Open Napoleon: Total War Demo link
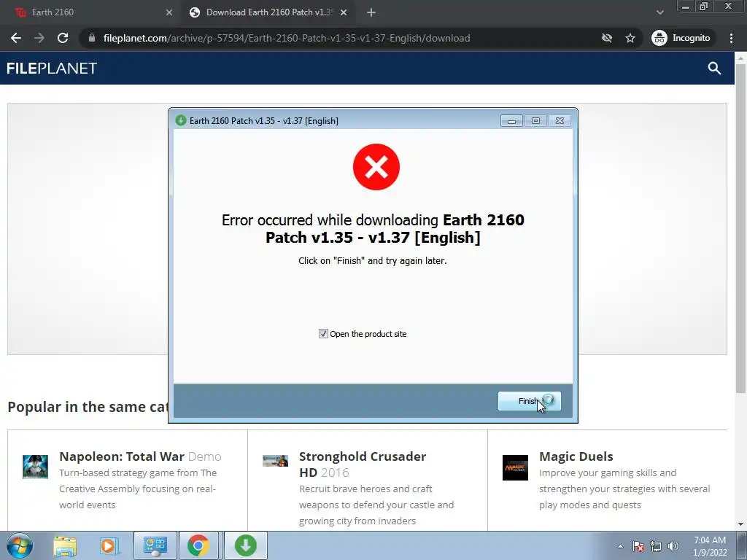The image size is (747, 560). point(140,456)
